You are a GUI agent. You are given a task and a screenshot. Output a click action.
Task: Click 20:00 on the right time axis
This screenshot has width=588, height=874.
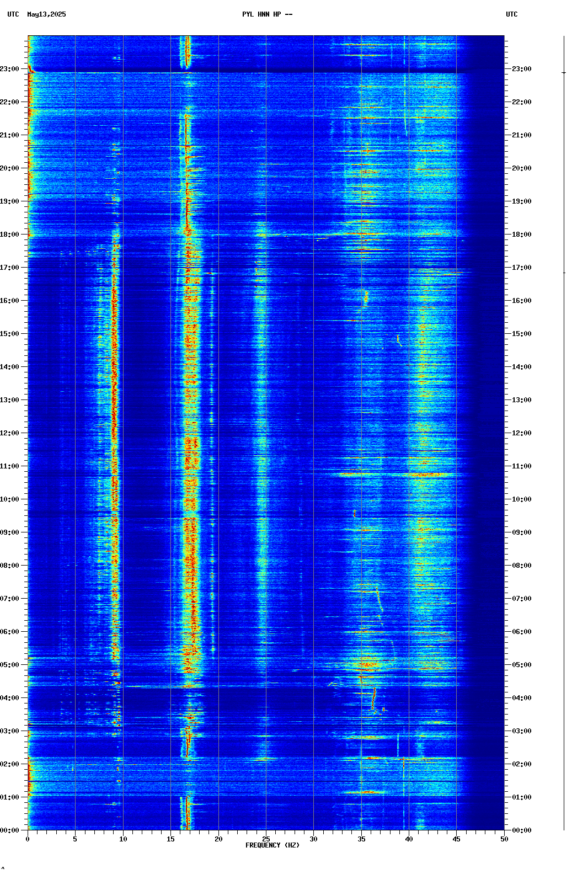pos(522,168)
